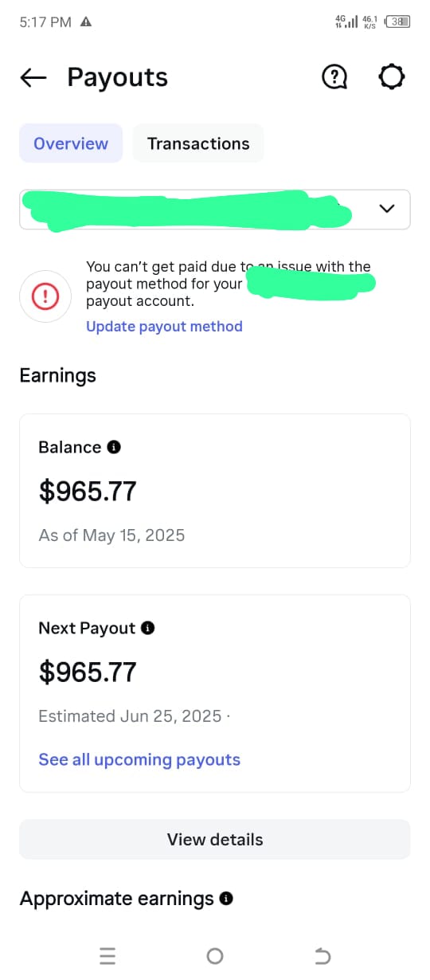This screenshot has height=980, width=430.
Task: Tap info icon beside Approximate earnings
Action: click(226, 900)
